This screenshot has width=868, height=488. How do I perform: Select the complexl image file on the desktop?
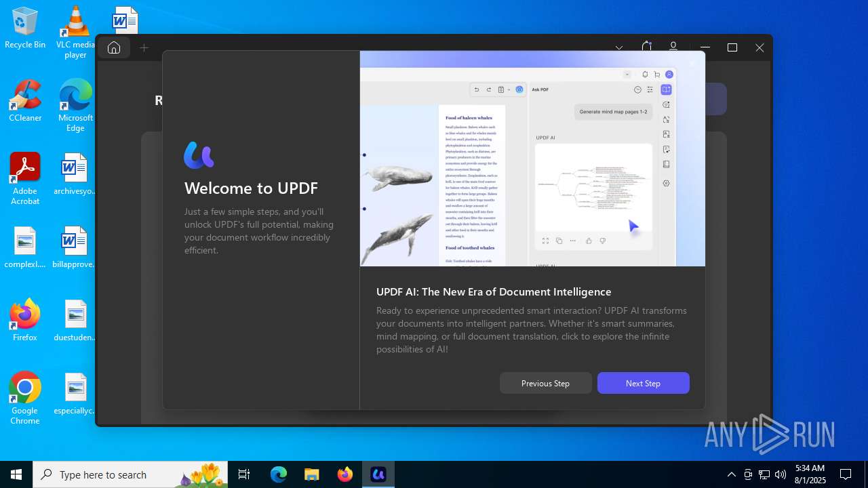tap(25, 247)
